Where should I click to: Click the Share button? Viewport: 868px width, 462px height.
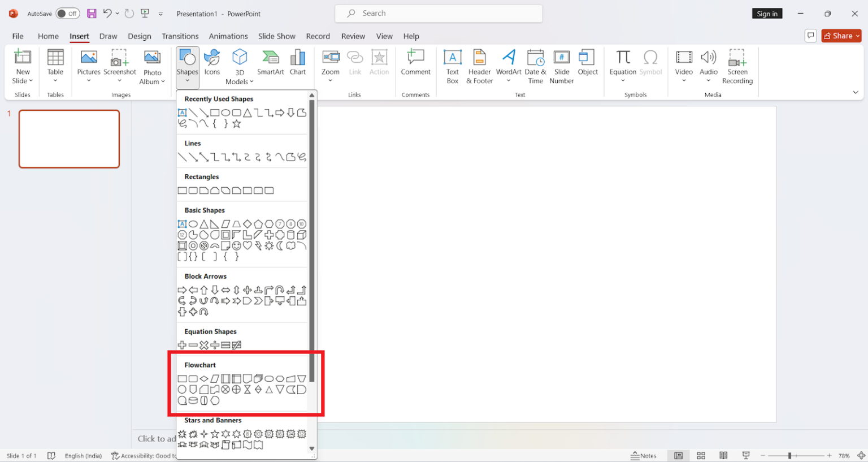pyautogui.click(x=841, y=35)
